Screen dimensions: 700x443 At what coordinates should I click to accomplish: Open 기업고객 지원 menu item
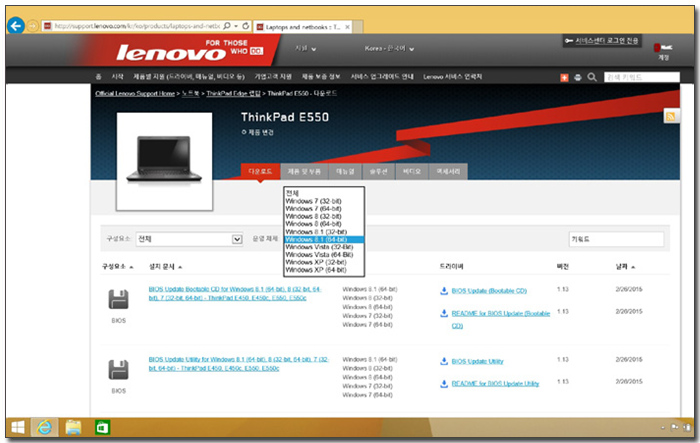click(273, 76)
